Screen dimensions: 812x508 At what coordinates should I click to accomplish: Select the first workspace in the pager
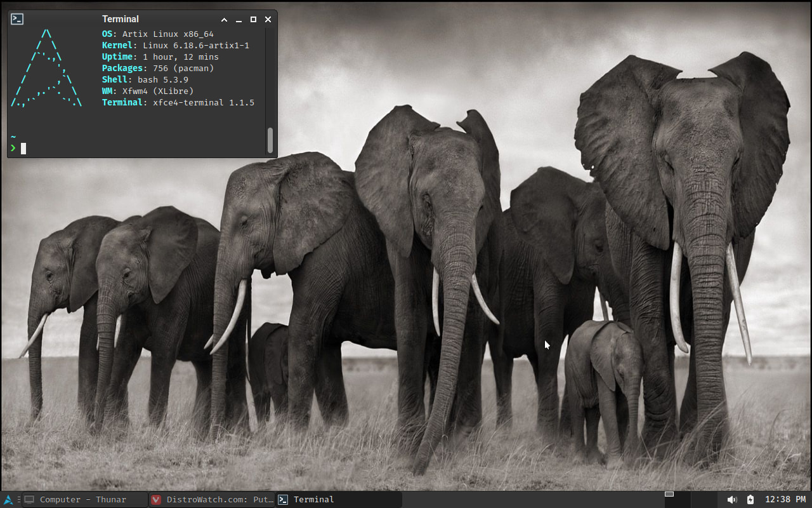(676, 499)
